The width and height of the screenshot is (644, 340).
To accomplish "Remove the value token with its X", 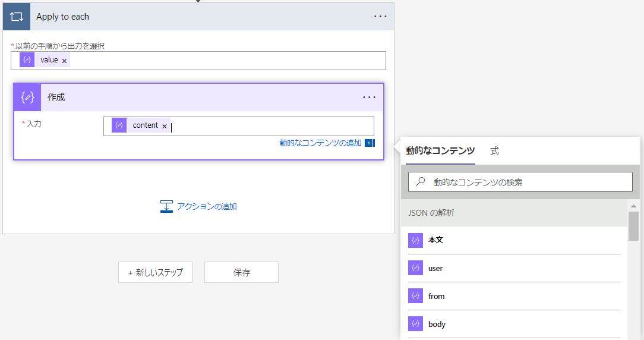I will [x=65, y=61].
